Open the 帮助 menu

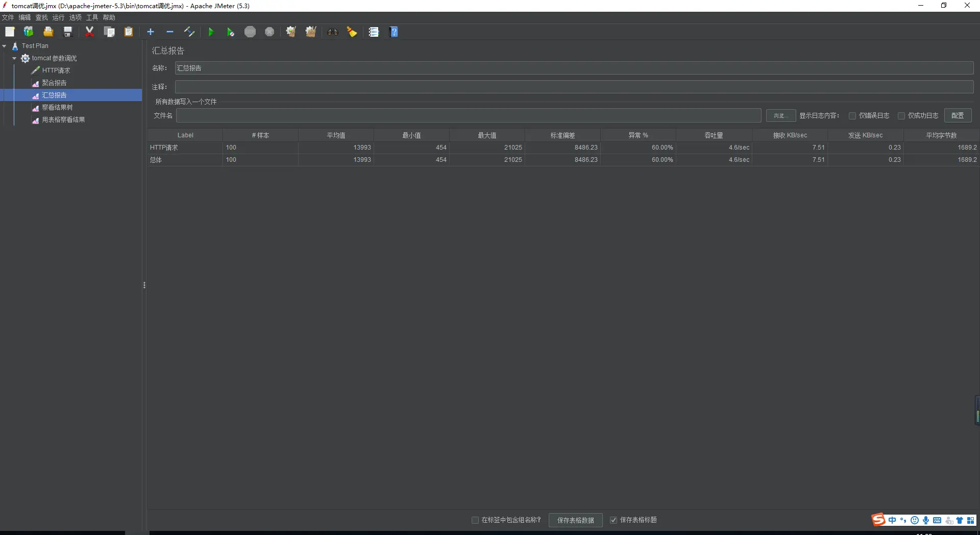coord(109,17)
